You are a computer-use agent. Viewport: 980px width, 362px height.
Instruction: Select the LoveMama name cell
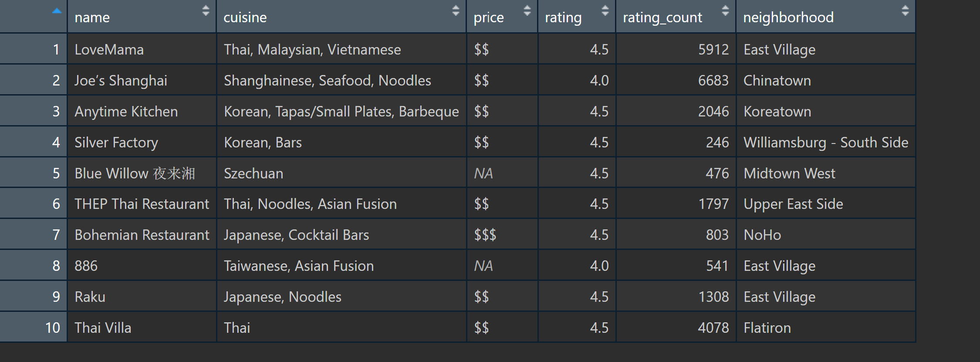[x=109, y=50]
